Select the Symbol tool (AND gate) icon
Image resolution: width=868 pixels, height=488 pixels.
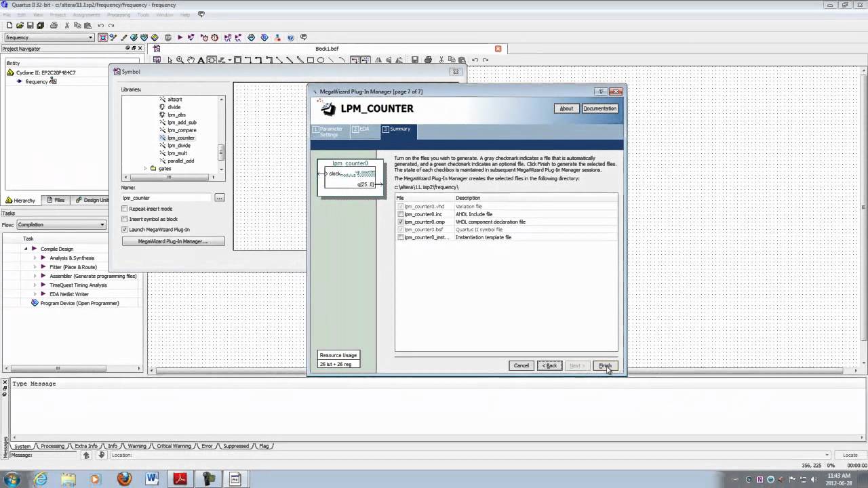click(x=212, y=60)
